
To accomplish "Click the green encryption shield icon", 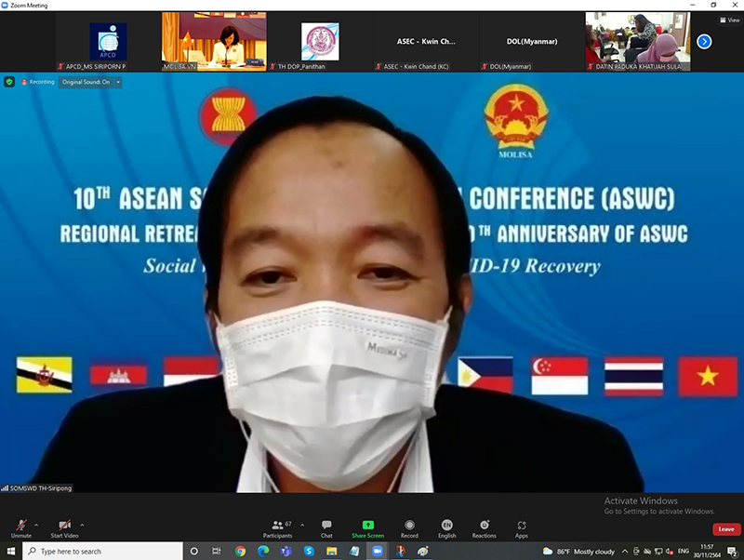I will 9,82.
